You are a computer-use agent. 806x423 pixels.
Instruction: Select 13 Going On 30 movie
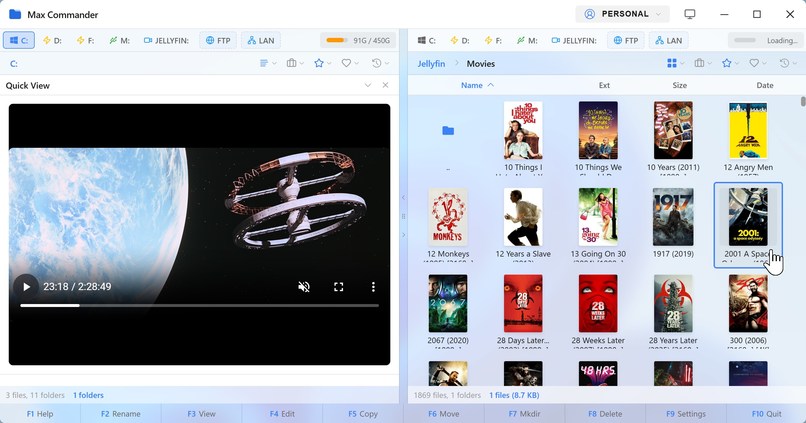[598, 223]
